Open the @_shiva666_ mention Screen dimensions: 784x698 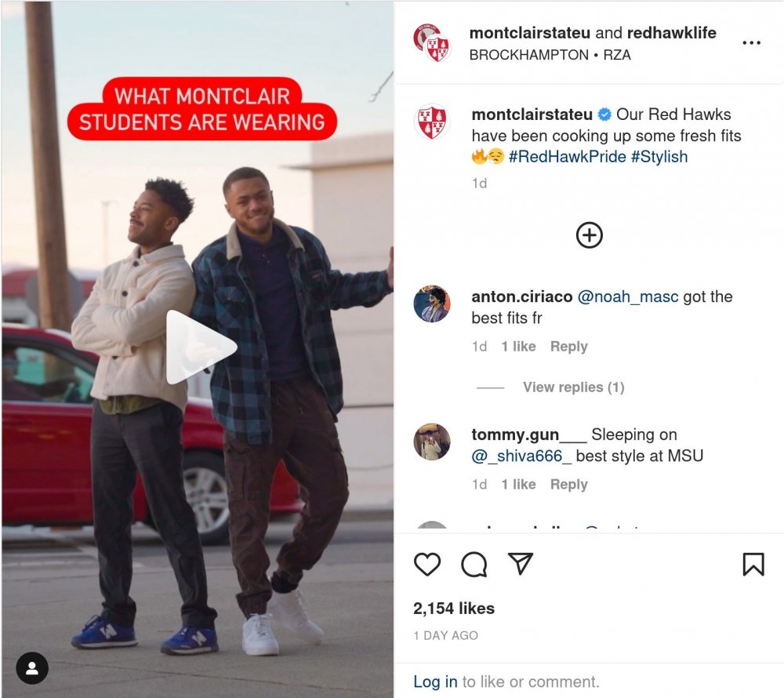click(521, 456)
